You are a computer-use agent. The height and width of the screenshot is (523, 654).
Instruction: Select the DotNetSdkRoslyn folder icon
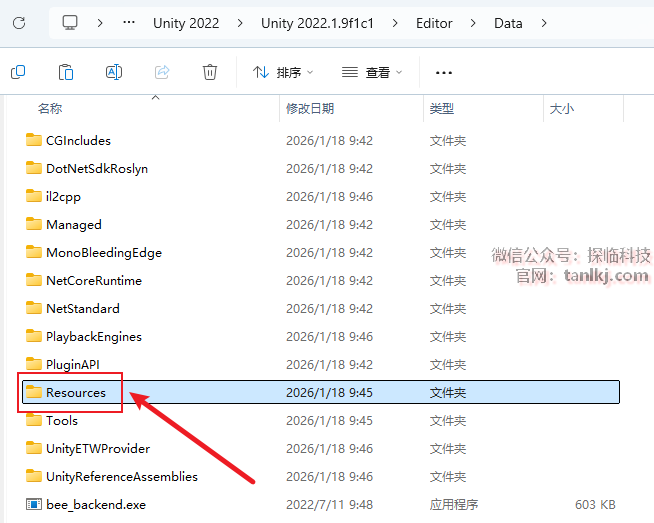33,168
